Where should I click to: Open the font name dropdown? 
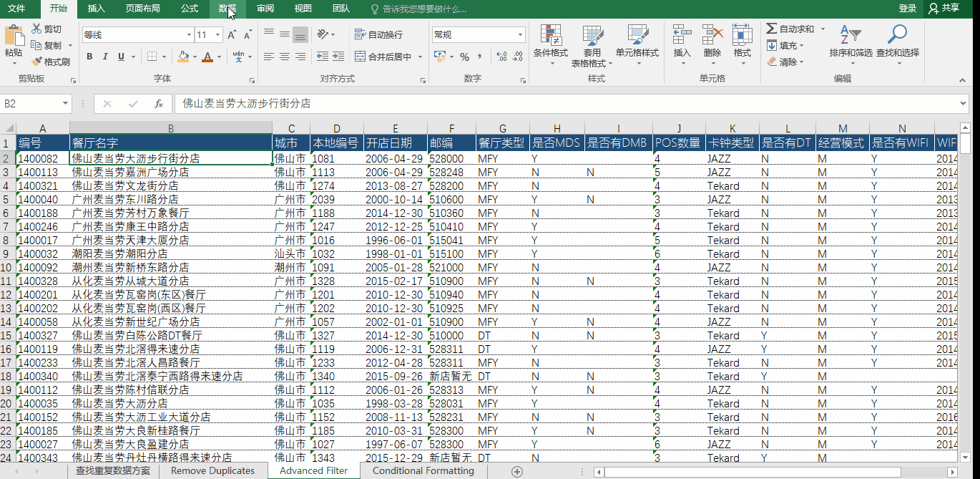click(x=190, y=35)
